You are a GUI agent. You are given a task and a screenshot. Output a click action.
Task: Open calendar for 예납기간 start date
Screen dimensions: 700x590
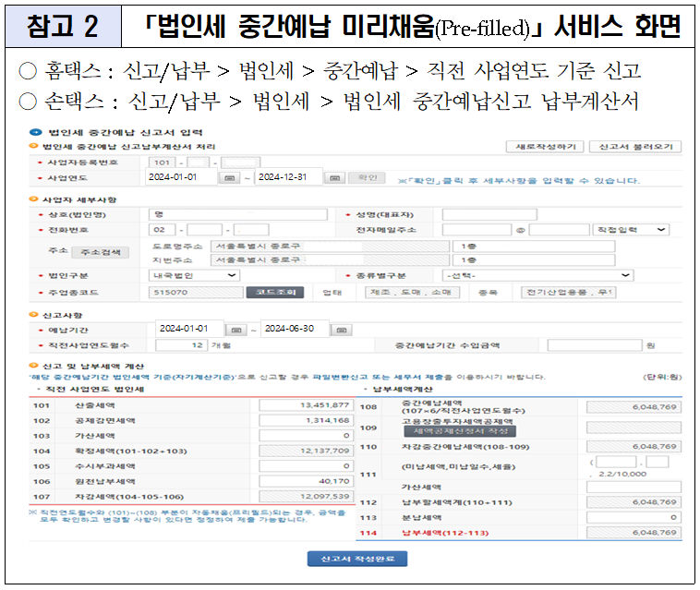point(236,329)
